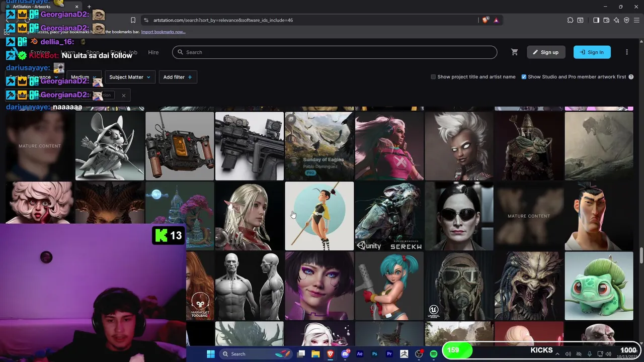
Task: Uncheck Show Studio and Pro member artwork first
Action: tap(524, 77)
